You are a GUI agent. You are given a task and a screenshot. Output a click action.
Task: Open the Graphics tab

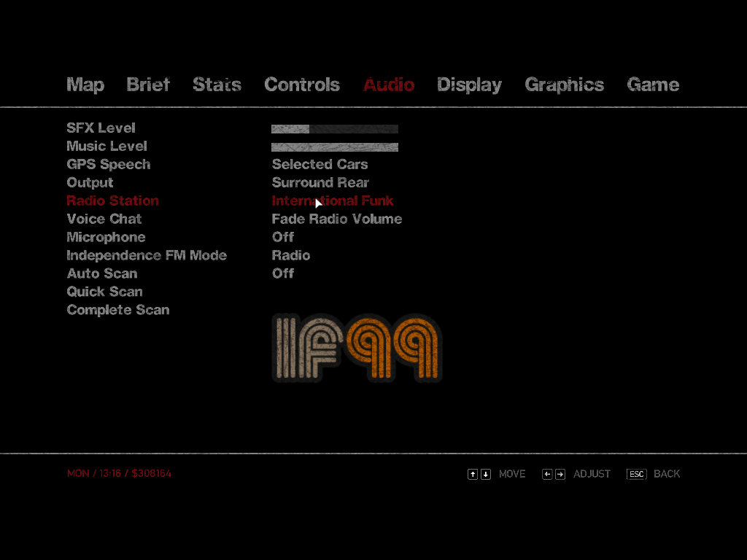click(x=564, y=85)
